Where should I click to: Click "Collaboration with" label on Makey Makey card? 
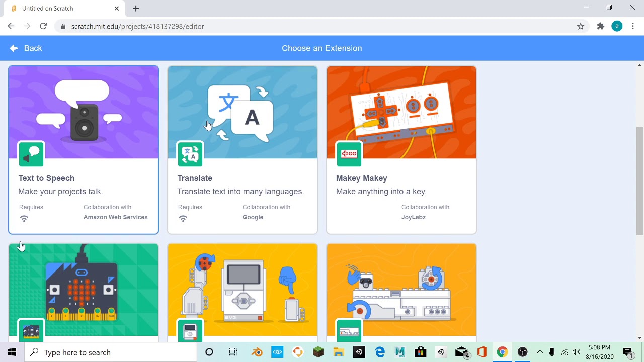[425, 207]
